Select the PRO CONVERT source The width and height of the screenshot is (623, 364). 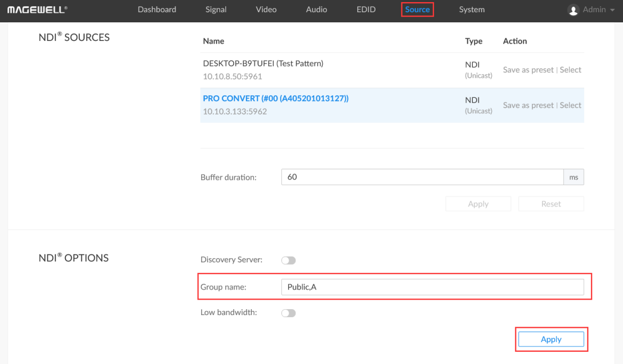tap(570, 105)
